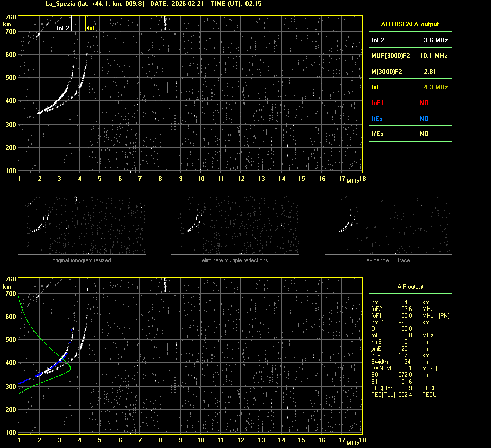Click the h'Es NO row

pos(410,134)
